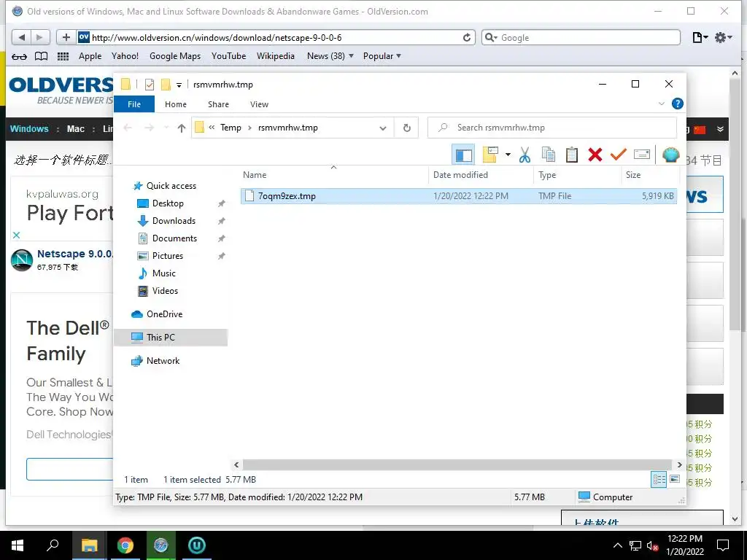Open browser page menu icon

pos(700,38)
